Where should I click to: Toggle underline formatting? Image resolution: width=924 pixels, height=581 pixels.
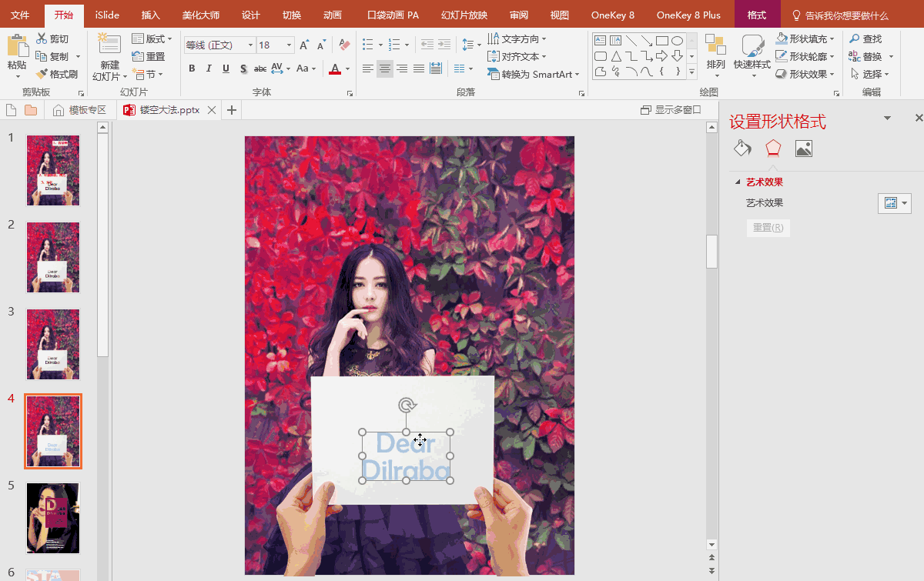226,68
